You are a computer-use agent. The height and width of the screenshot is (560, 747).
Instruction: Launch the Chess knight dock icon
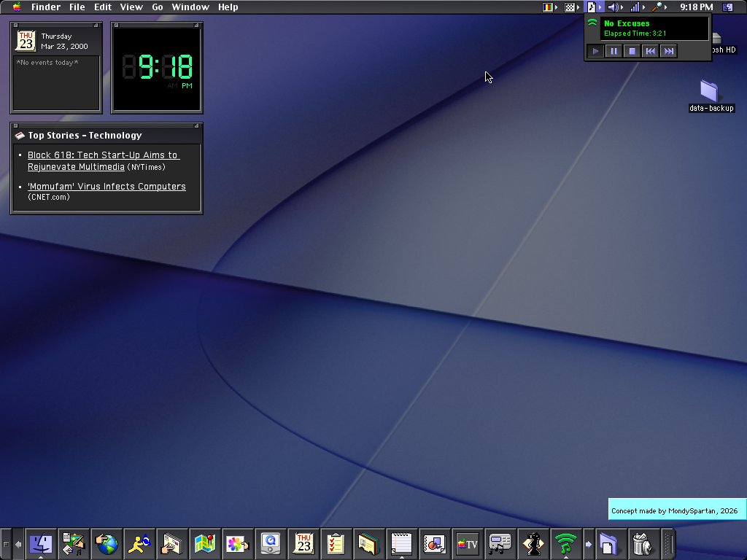point(533,543)
